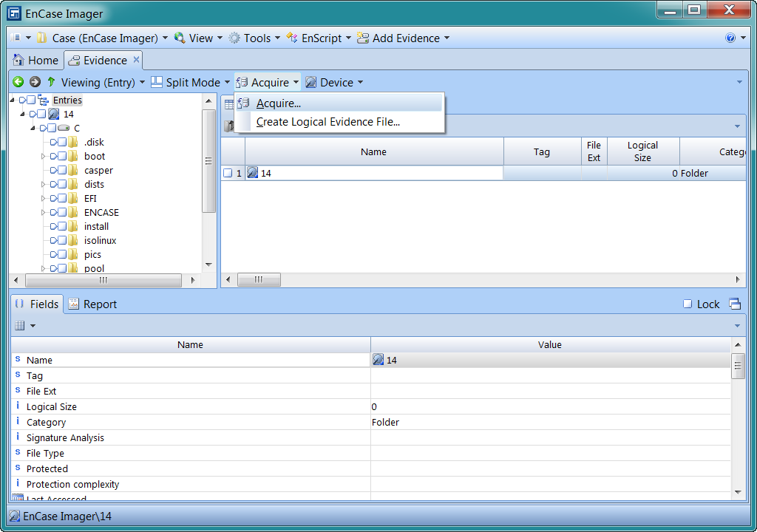
Task: Close the Evidence tab
Action: coord(136,59)
